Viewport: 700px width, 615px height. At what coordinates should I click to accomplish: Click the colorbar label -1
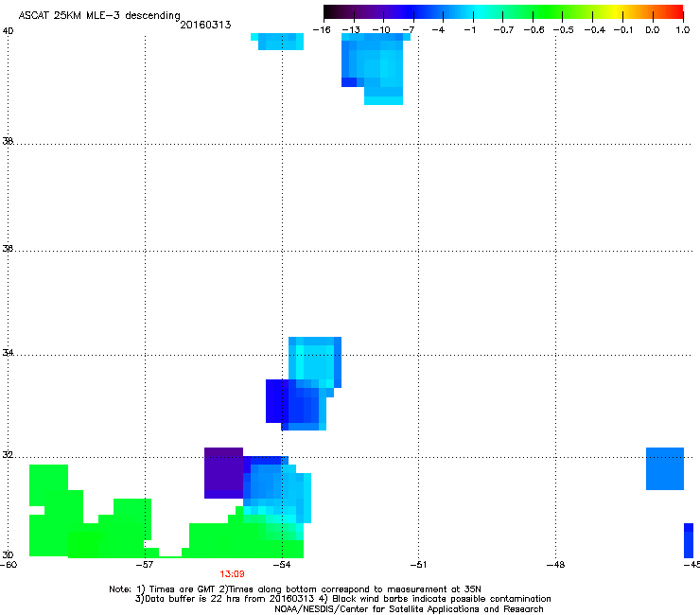(470, 30)
